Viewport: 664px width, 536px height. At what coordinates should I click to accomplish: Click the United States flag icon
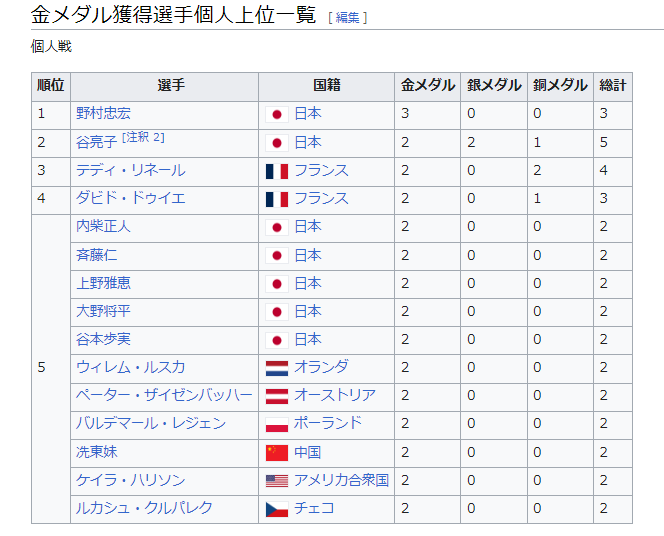click(x=277, y=480)
